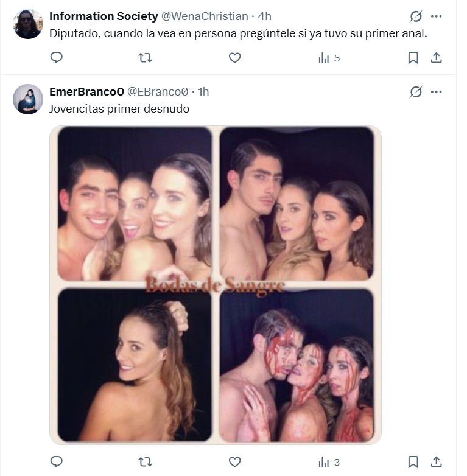467x476 pixels.
Task: Open Grok icon on Information Society tweet
Action: click(x=416, y=16)
